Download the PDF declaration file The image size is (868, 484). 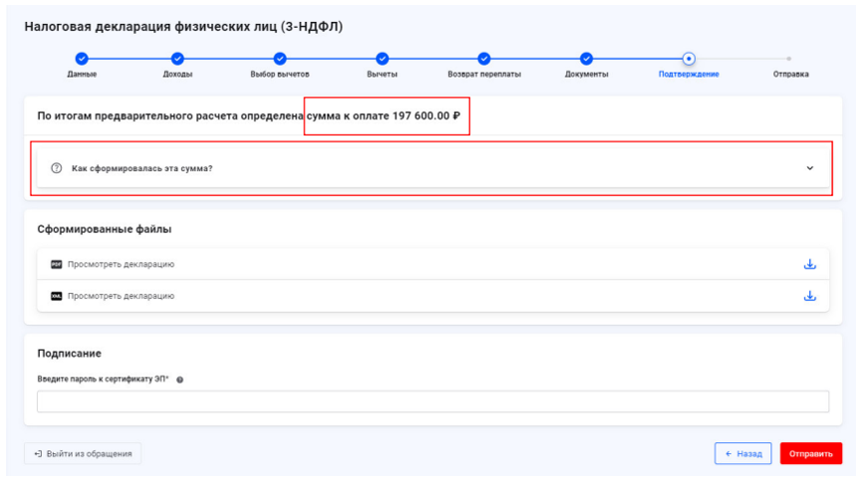(x=809, y=264)
